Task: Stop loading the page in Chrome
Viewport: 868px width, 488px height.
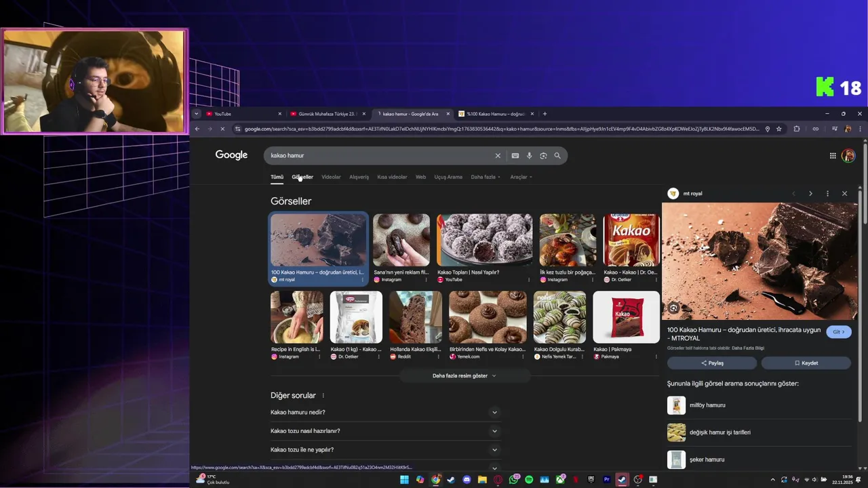Action: click(223, 129)
